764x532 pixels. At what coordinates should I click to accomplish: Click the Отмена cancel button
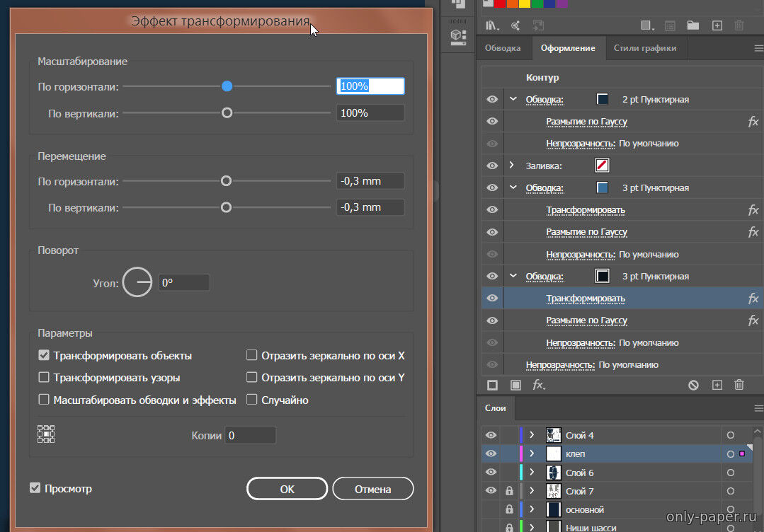(372, 489)
